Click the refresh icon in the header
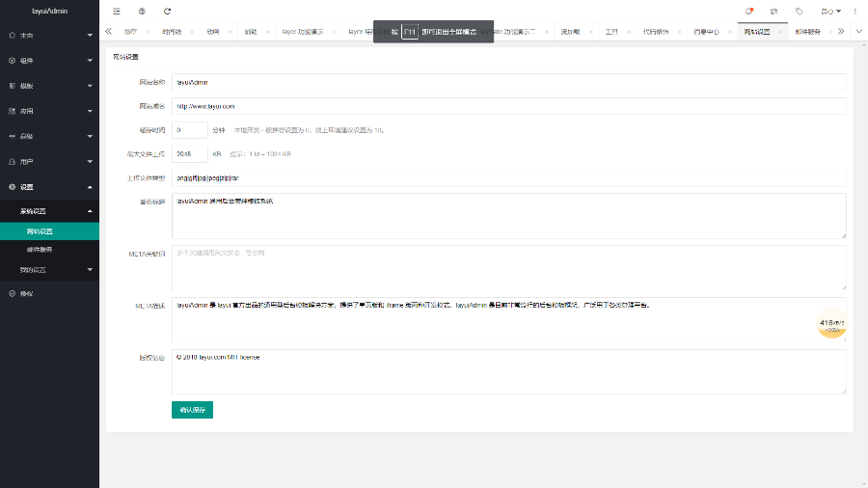 167,11
